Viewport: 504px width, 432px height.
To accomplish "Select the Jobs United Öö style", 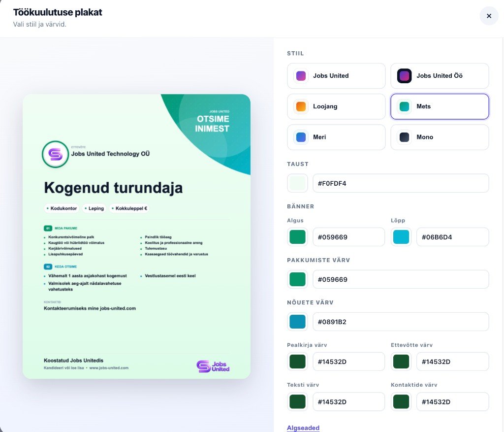I will point(440,76).
